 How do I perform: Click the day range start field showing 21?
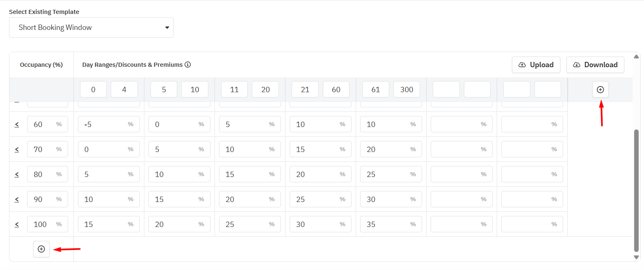click(305, 90)
